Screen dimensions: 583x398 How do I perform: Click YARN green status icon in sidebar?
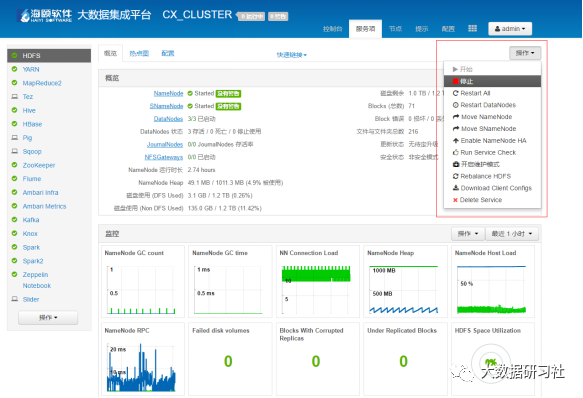[15, 69]
